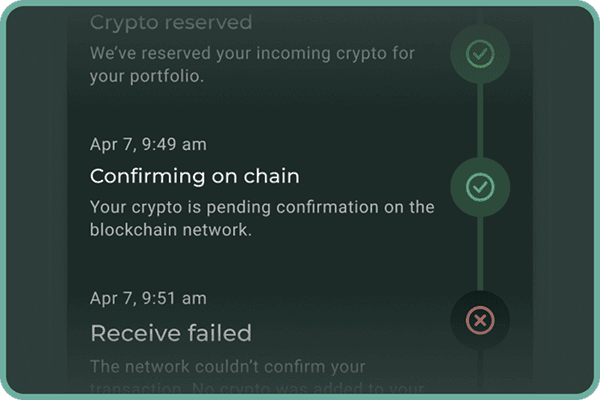The width and height of the screenshot is (600, 400).
Task: Click the checkmark icon for Confirming on chain
Action: 481,186
